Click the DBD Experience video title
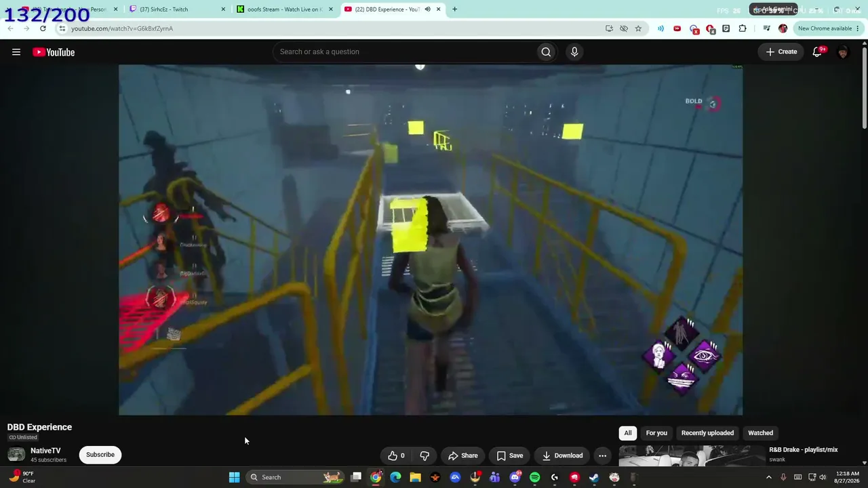 pos(39,427)
